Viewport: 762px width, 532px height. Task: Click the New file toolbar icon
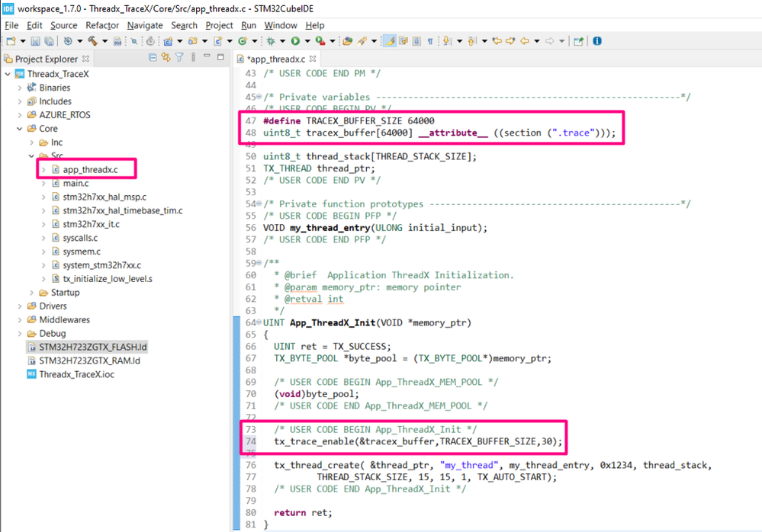(11, 41)
